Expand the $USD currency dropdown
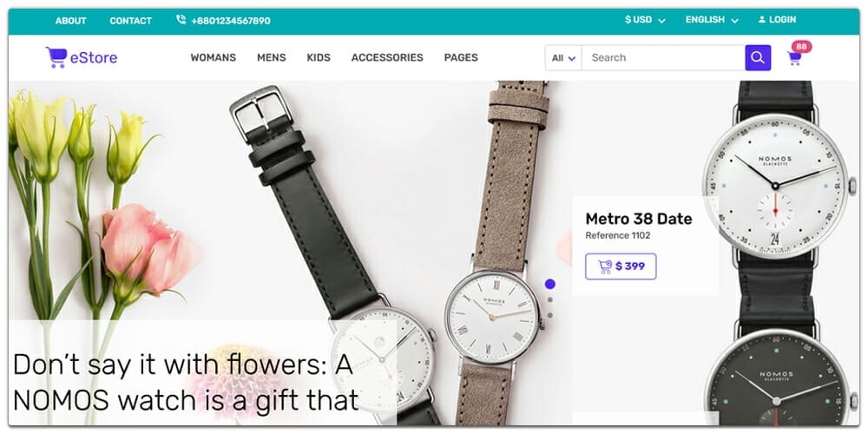 coord(645,20)
